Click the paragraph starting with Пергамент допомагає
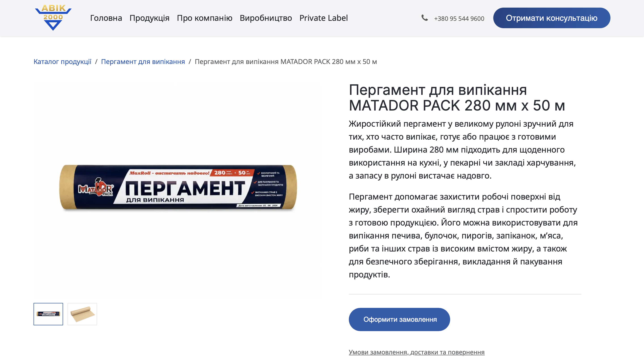The image size is (644, 362). 463,235
